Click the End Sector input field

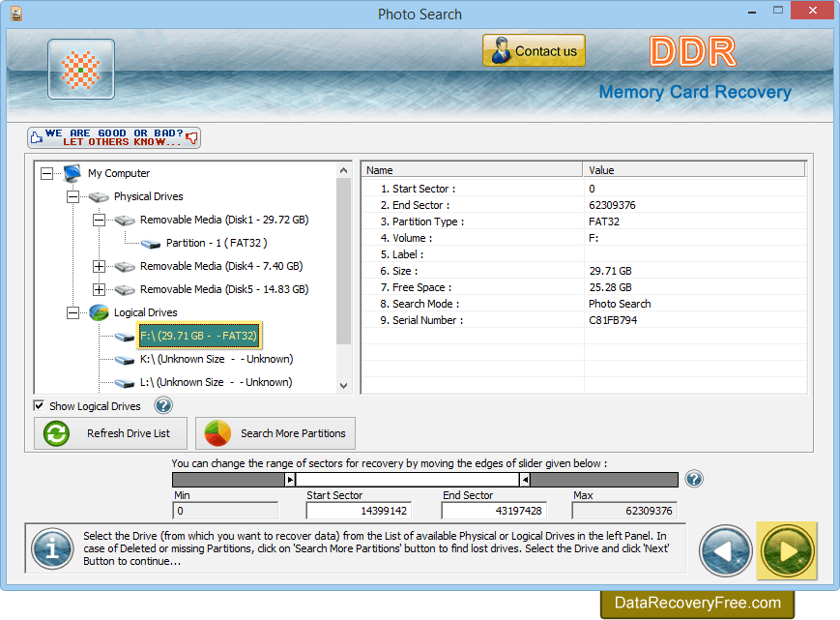[493, 511]
